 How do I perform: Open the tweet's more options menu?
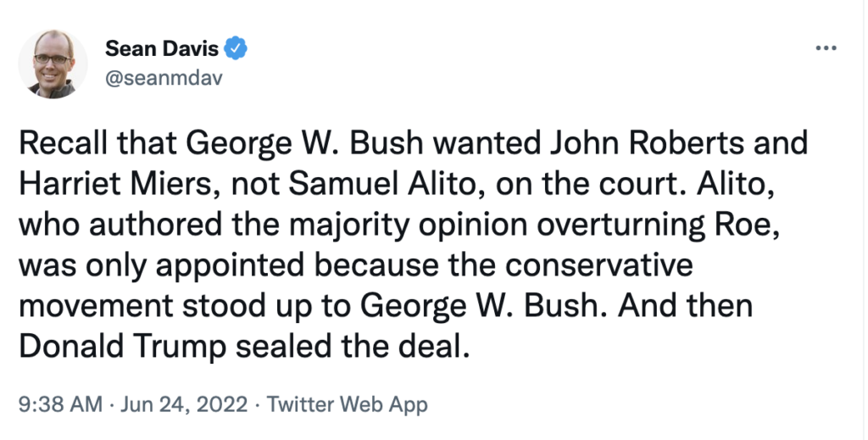point(825,48)
